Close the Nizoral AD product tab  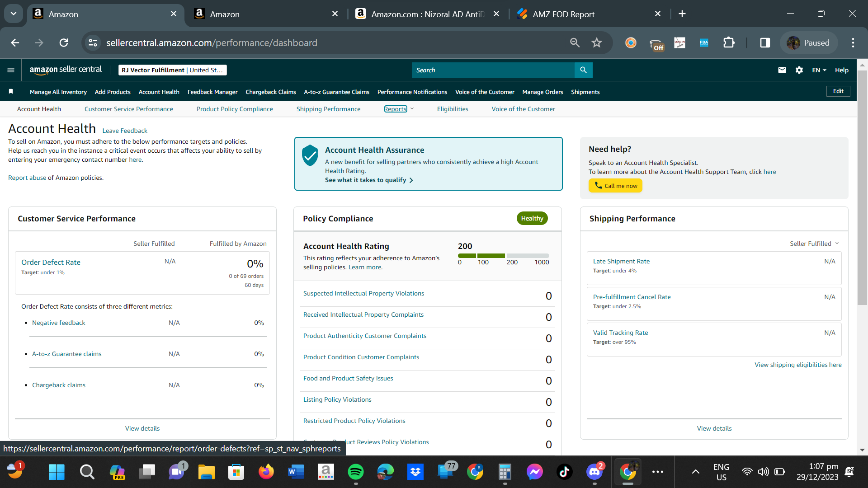[496, 14]
